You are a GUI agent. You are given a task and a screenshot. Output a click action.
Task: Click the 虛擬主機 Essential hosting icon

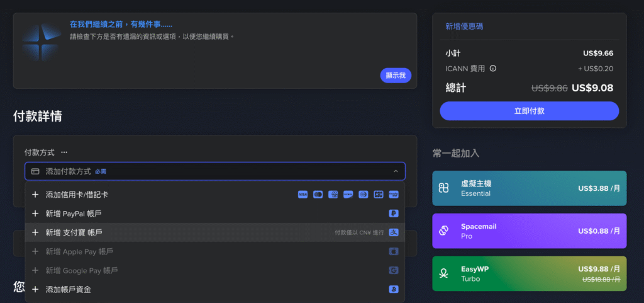click(x=444, y=188)
